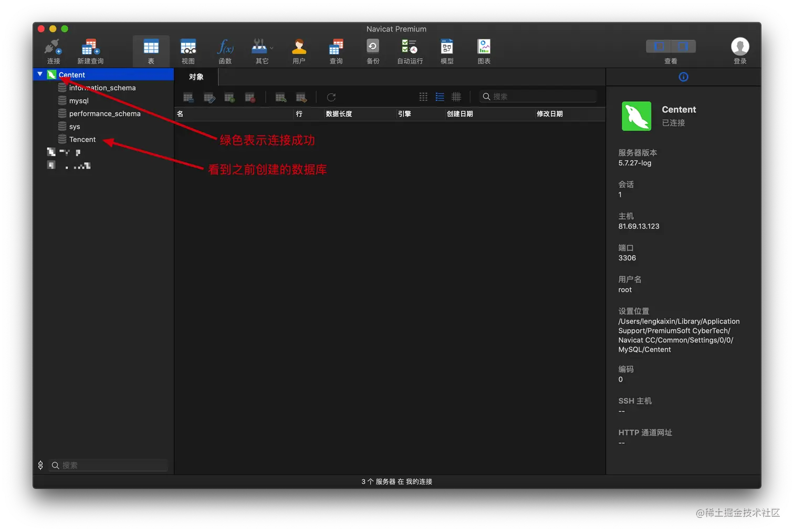
Task: Switch to the 对象 (objects) tab
Action: [x=196, y=77]
